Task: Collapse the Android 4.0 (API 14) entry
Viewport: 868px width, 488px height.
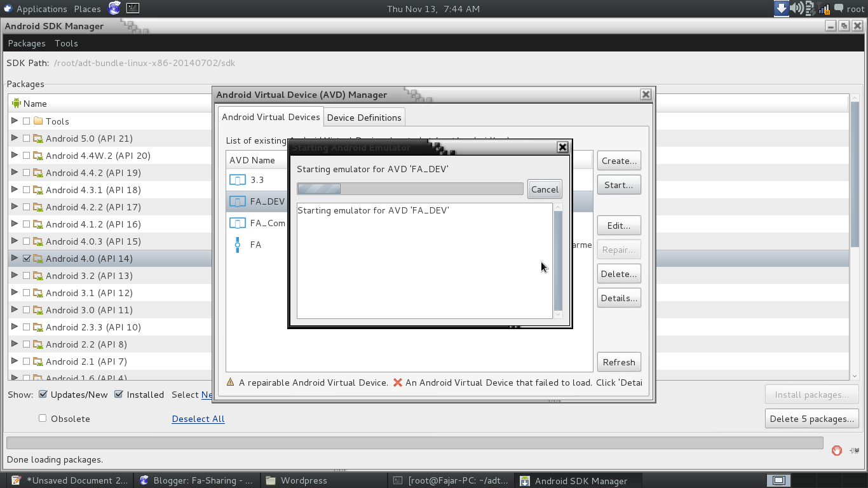Action: (x=14, y=258)
